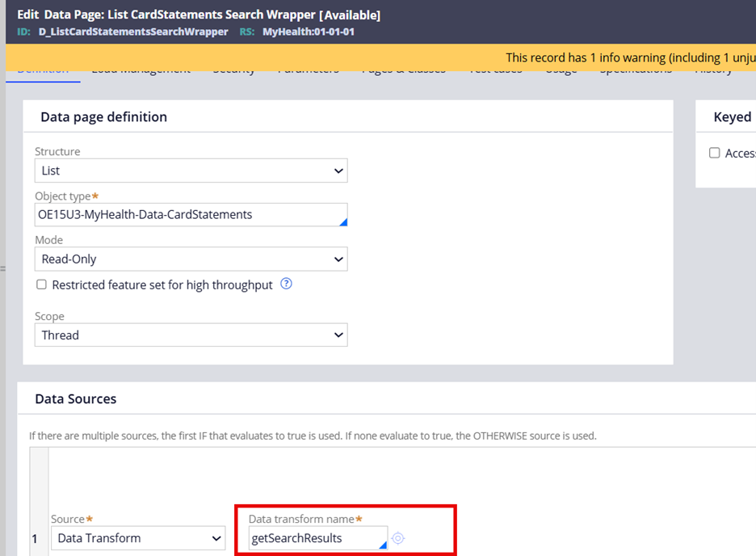Open the Source Data Transform dropdown
This screenshot has height=556, width=756.
(x=138, y=537)
